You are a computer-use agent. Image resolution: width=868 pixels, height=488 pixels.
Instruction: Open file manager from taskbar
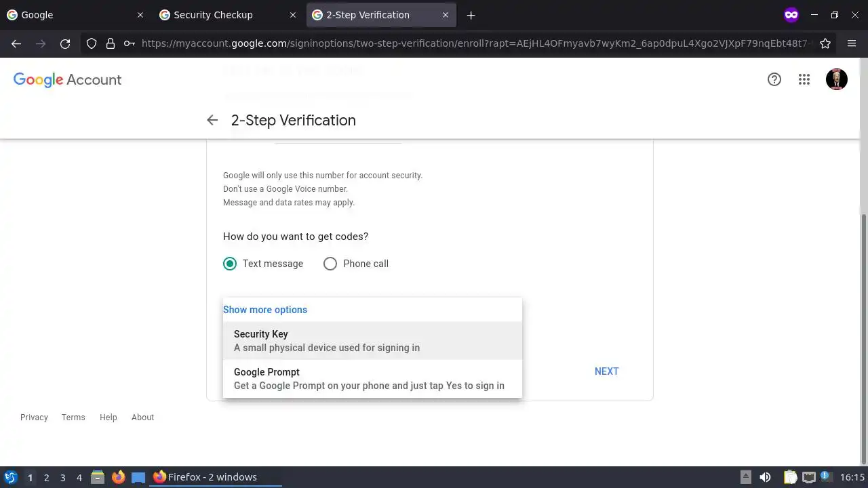tap(98, 477)
